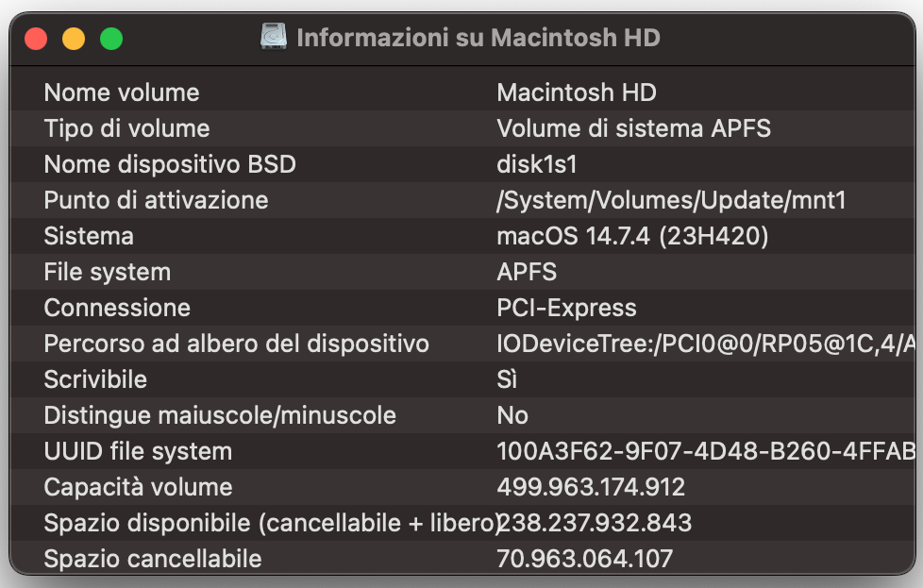This screenshot has width=923, height=588.
Task: Minimize the info window using the yellow button
Action: coord(74,38)
